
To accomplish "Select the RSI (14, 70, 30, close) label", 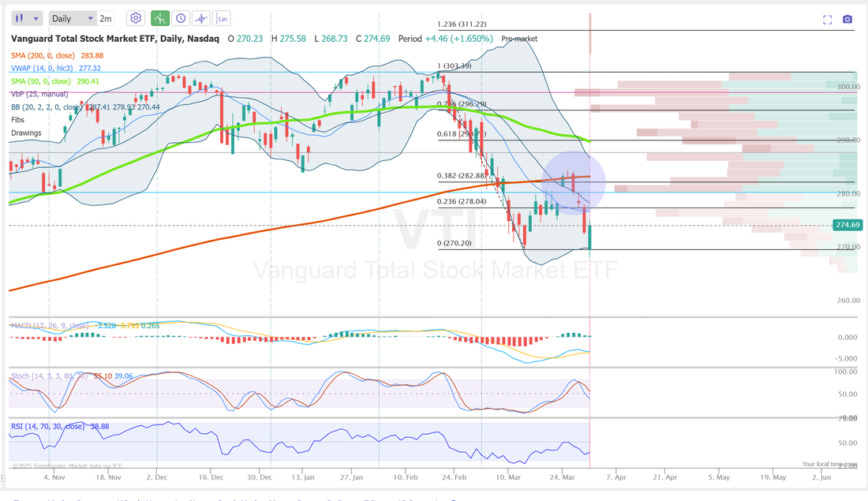I will [47, 426].
